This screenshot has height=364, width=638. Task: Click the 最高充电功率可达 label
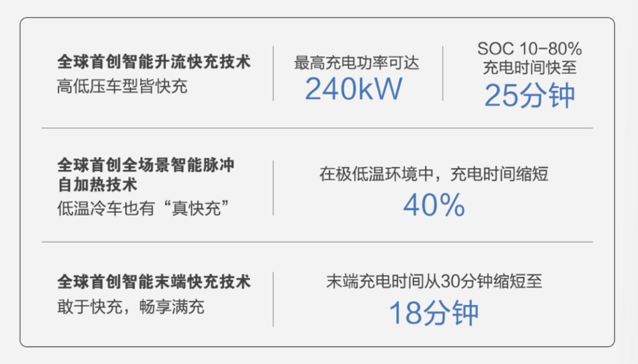click(x=356, y=63)
